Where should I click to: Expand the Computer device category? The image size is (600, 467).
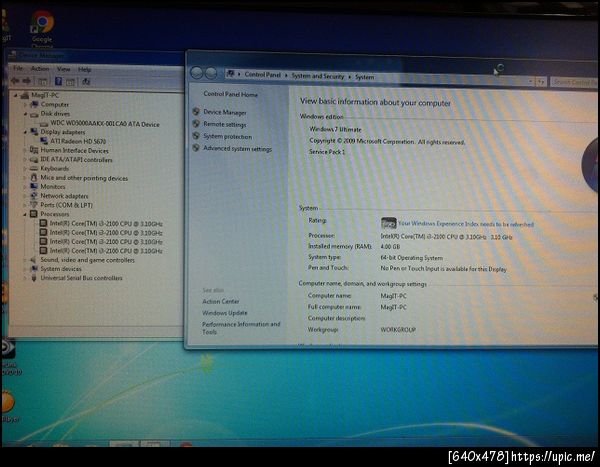(25, 104)
